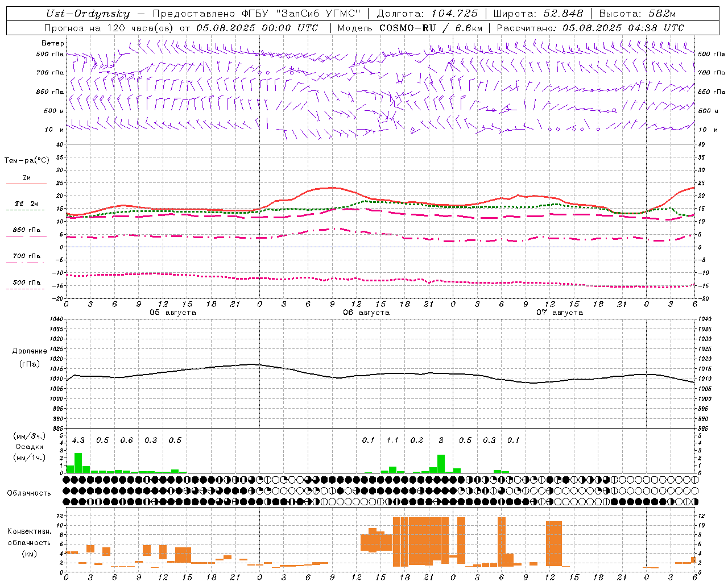Select the date label 07 августа
The width and height of the screenshot is (728, 582).
[560, 313]
